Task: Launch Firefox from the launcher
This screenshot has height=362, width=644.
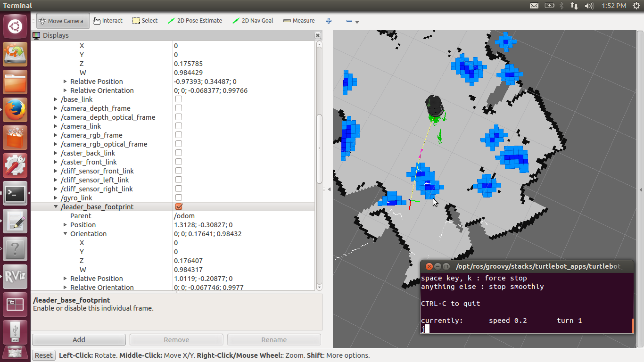Action: point(15,110)
